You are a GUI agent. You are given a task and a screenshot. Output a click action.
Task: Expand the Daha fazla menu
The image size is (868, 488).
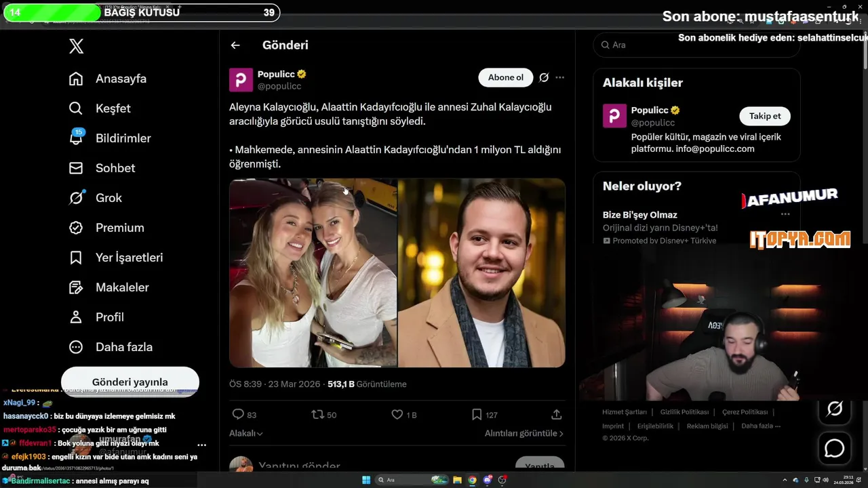pos(111,347)
